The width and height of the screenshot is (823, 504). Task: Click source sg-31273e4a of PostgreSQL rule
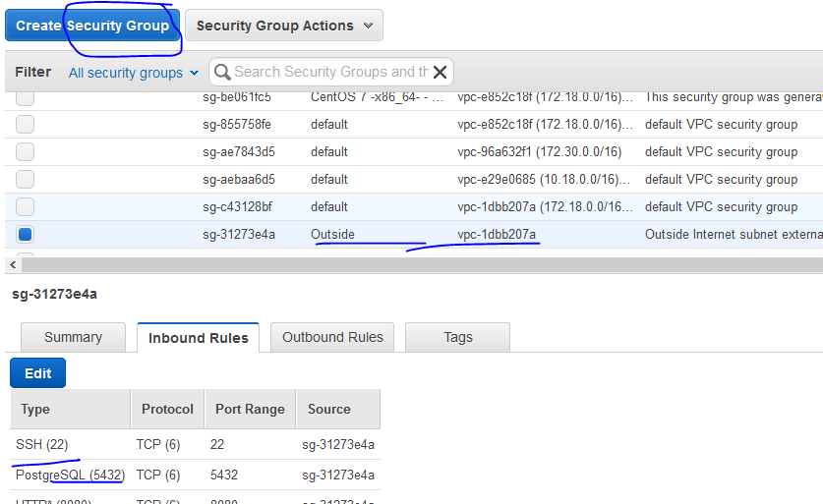pos(338,475)
